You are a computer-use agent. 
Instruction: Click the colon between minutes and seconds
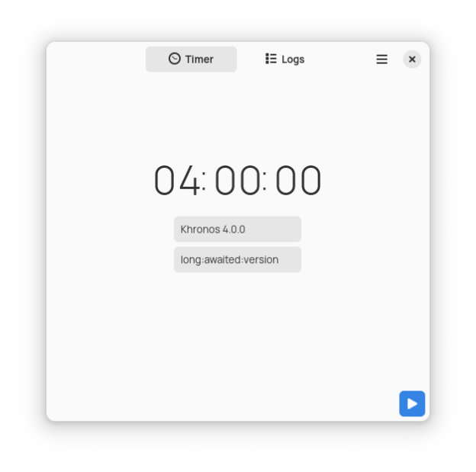coord(265,181)
